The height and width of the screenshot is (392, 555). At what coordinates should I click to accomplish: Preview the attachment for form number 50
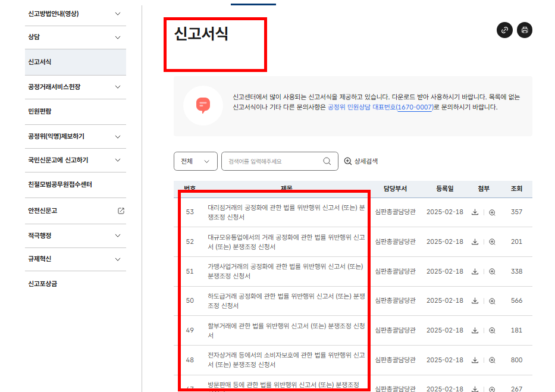491,301
